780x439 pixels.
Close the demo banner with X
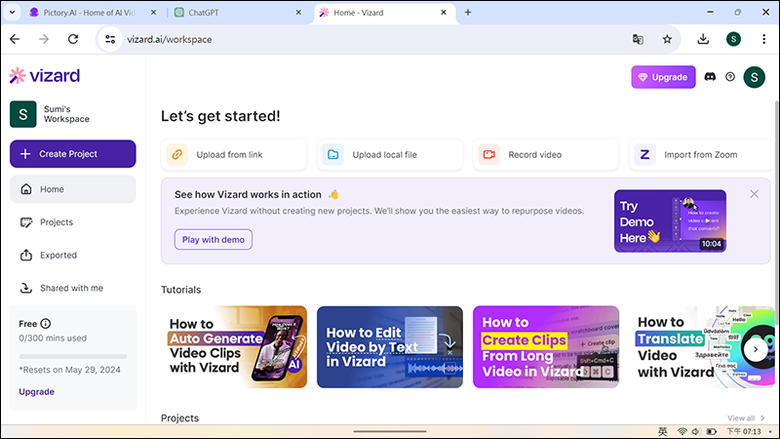pos(754,194)
